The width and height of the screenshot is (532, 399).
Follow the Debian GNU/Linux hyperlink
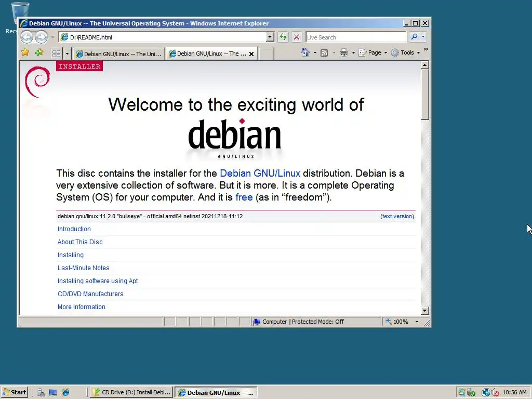[260, 174]
